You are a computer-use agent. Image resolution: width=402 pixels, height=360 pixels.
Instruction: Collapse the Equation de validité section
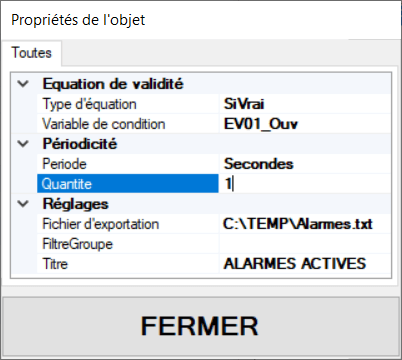point(23,84)
